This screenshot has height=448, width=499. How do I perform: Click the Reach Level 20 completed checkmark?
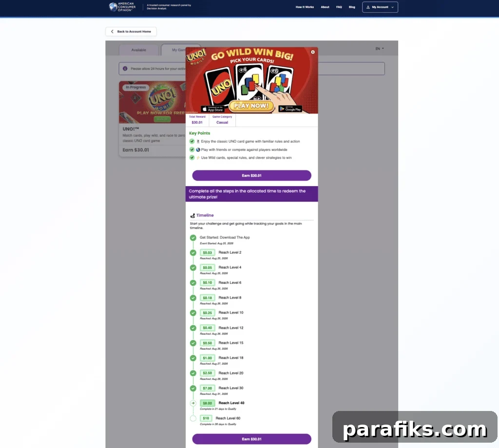pos(193,373)
